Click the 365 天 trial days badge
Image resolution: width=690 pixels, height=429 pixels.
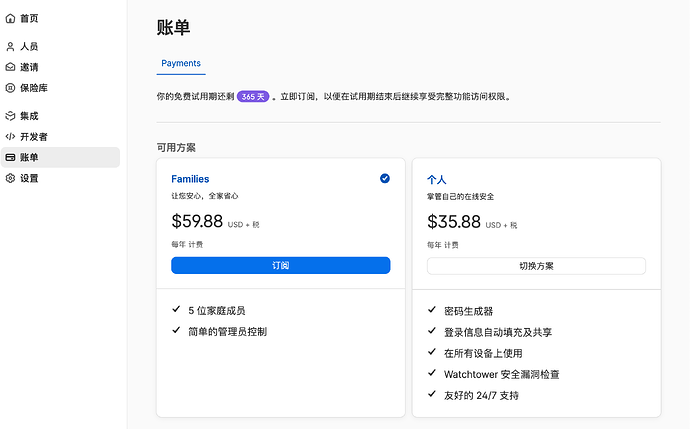point(253,97)
